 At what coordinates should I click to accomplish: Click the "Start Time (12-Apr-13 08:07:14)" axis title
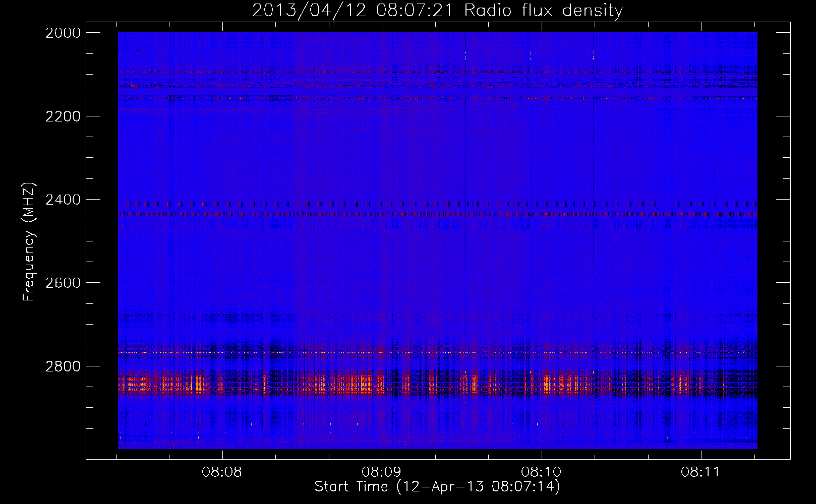pyautogui.click(x=437, y=487)
